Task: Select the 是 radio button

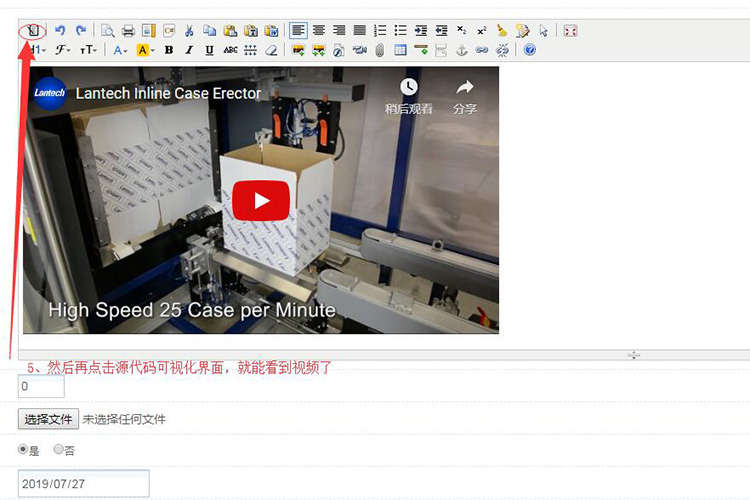Action: tap(22, 449)
